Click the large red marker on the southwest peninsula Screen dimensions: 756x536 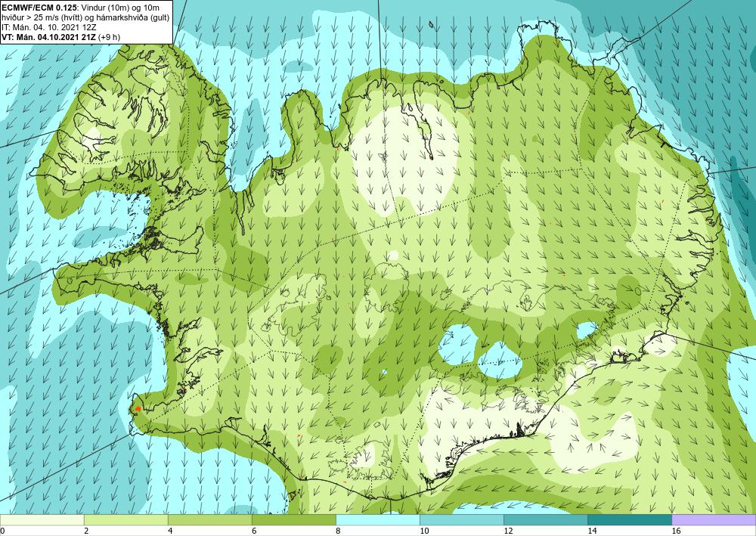pos(138,409)
